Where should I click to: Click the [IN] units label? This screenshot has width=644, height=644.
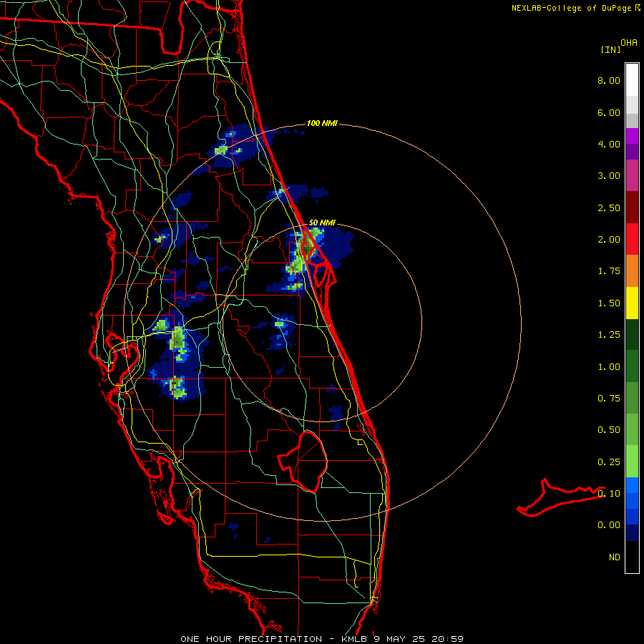tap(611, 49)
